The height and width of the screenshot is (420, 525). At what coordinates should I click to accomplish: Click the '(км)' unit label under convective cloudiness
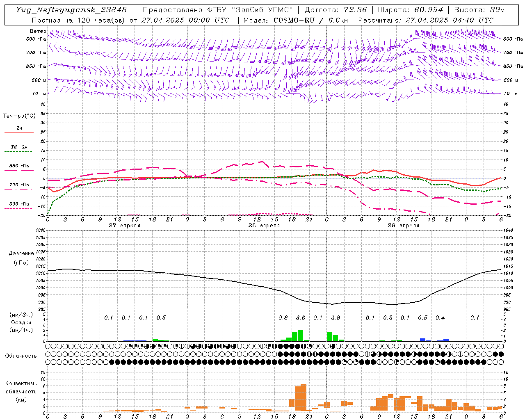coord(21,399)
